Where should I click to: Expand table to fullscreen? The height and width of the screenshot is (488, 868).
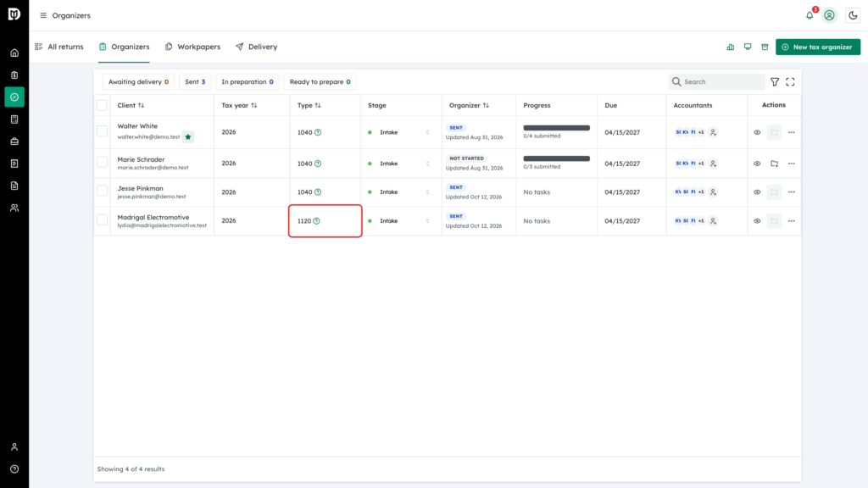point(790,82)
